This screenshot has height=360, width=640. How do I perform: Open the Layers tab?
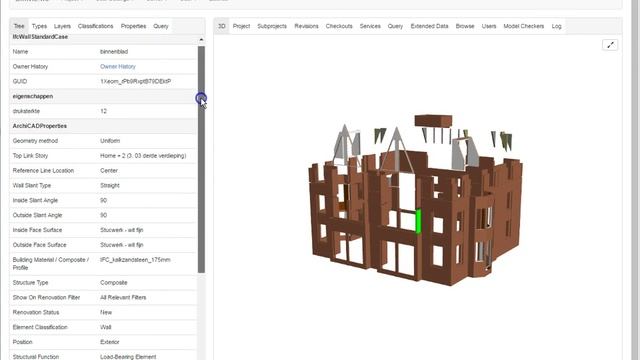point(62,26)
